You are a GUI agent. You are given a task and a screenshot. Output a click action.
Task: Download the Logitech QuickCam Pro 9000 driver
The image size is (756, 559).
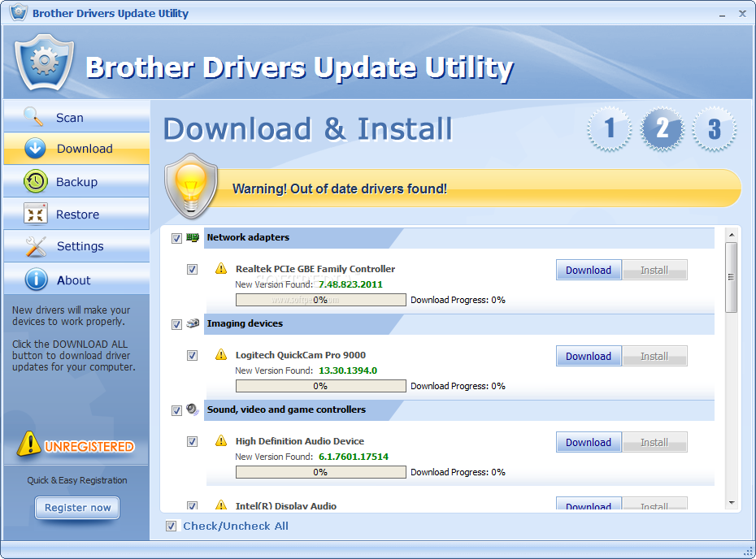[589, 356]
